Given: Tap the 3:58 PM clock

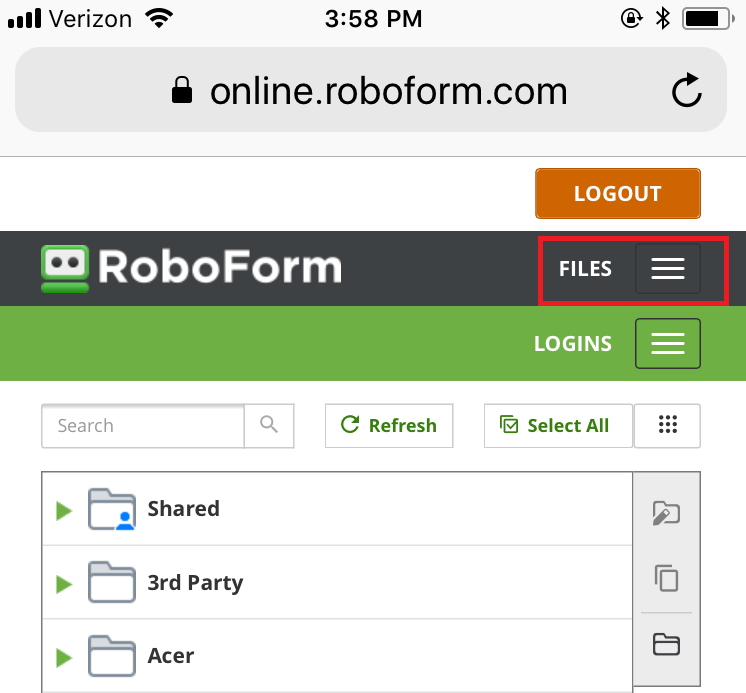Looking at the screenshot, I should pos(373,19).
